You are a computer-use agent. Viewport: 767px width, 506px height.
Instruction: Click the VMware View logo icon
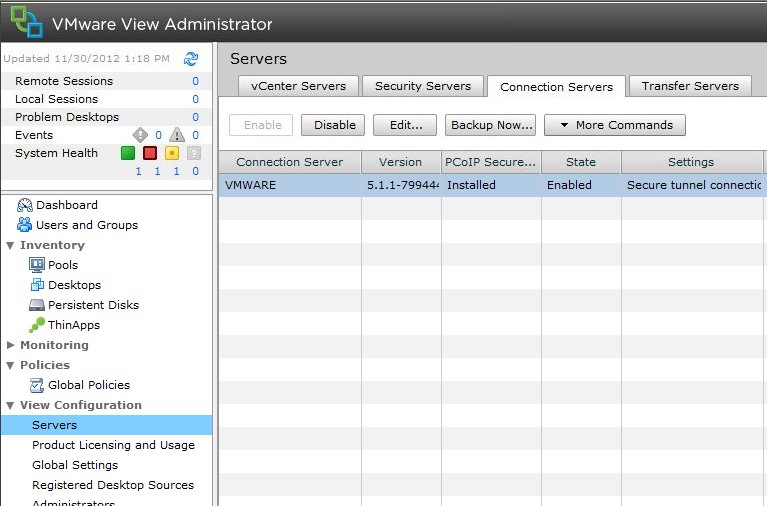27,22
